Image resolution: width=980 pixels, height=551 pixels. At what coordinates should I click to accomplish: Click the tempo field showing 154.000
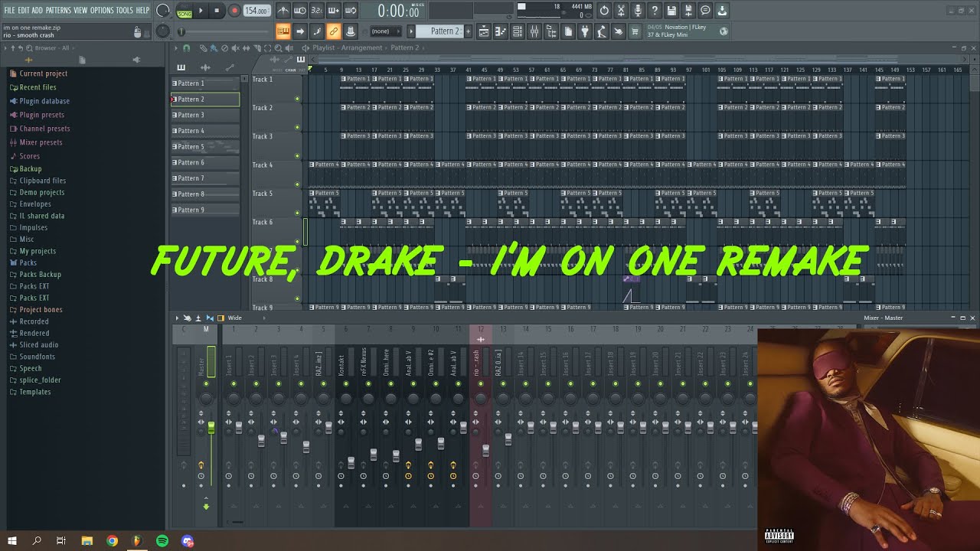pos(256,11)
